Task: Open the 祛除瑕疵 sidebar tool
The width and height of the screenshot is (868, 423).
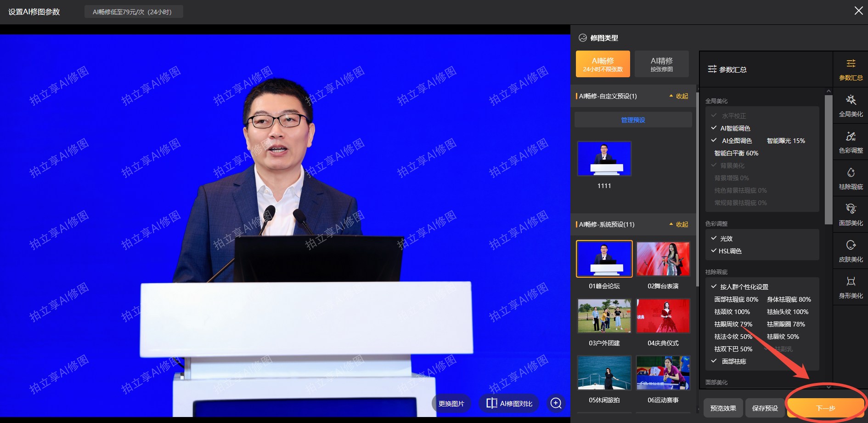Action: coord(851,178)
